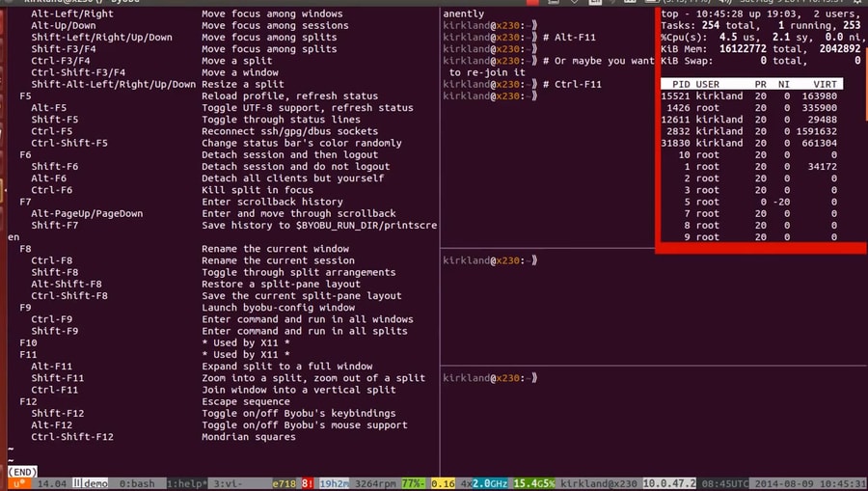This screenshot has width=868, height=491.
Task: Click the 'Rename the current session' help line
Action: (x=279, y=260)
